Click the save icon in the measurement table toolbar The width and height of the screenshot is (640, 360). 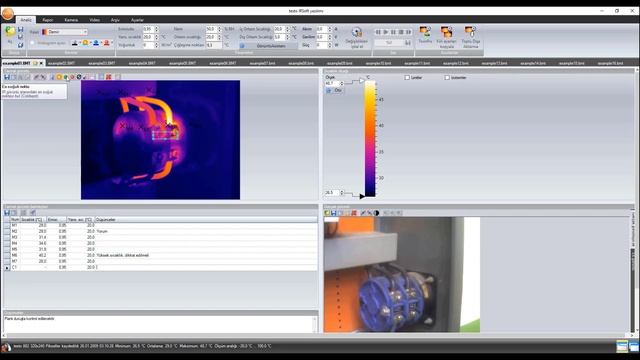(7, 213)
